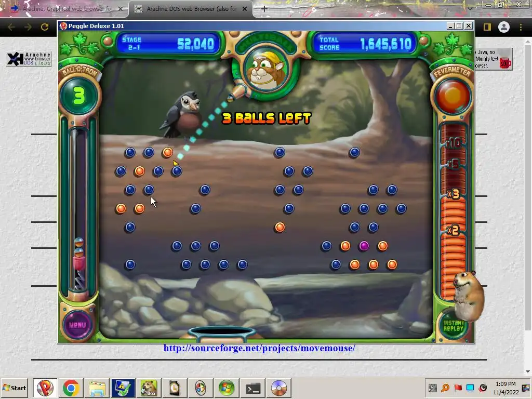Viewport: 532px width, 399px height.
Task: Open Chrome from the taskbar
Action: click(71, 388)
